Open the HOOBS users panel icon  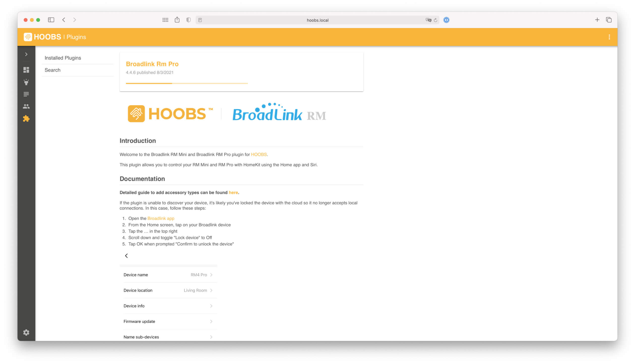point(26,106)
